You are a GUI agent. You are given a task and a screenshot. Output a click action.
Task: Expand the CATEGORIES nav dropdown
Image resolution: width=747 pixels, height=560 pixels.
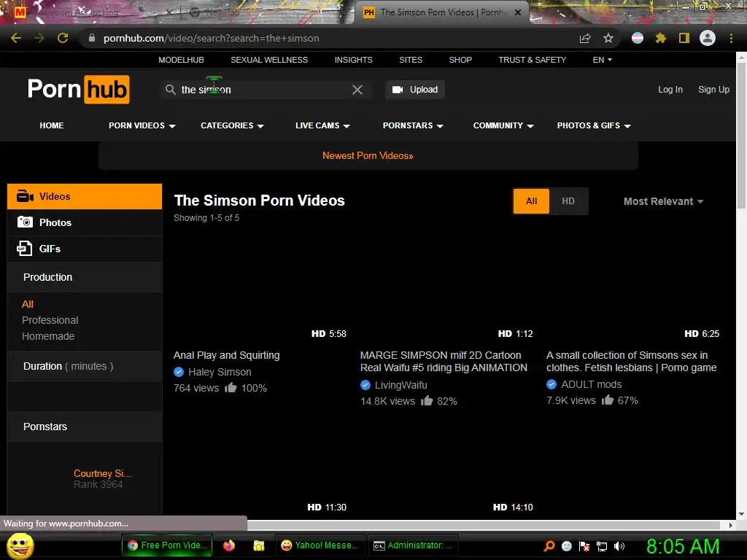(232, 125)
